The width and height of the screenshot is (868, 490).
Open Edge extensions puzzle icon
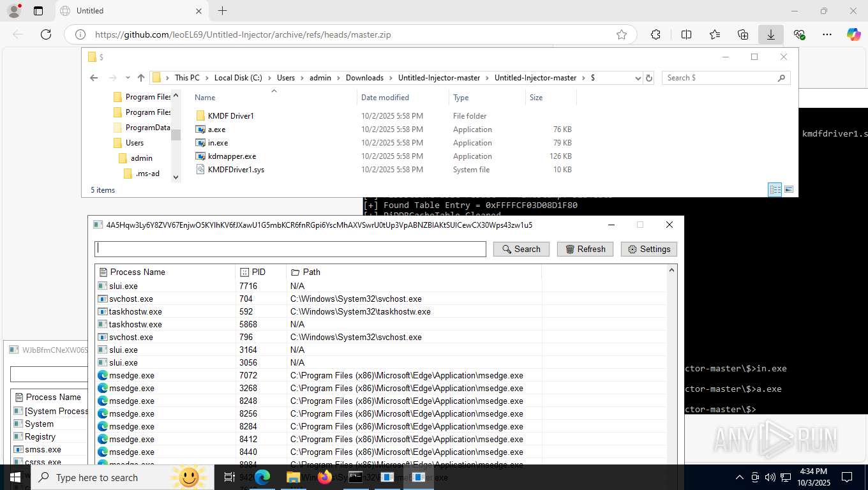[655, 34]
